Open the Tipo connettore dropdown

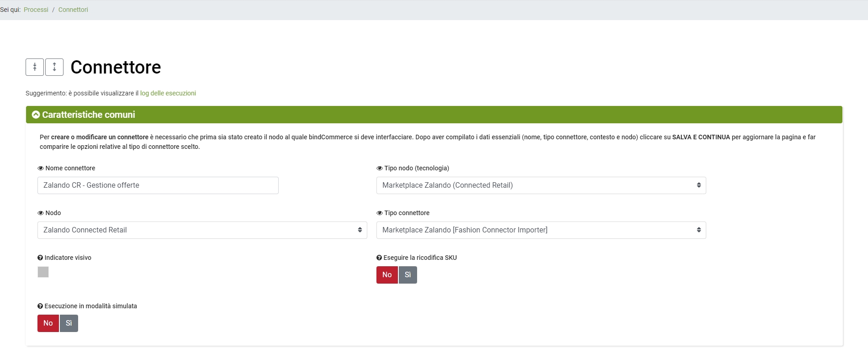pos(541,230)
